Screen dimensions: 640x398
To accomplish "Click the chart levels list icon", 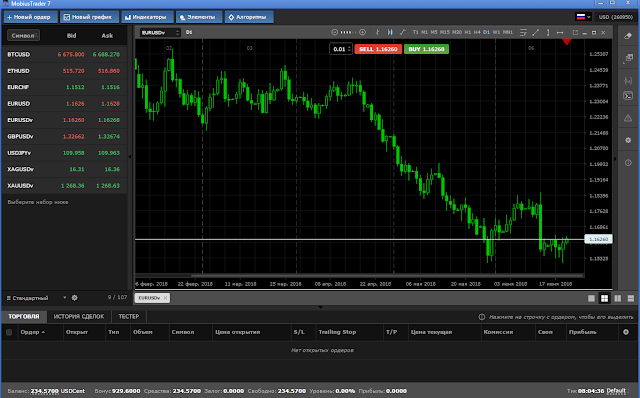I will pyautogui.click(x=523, y=33).
